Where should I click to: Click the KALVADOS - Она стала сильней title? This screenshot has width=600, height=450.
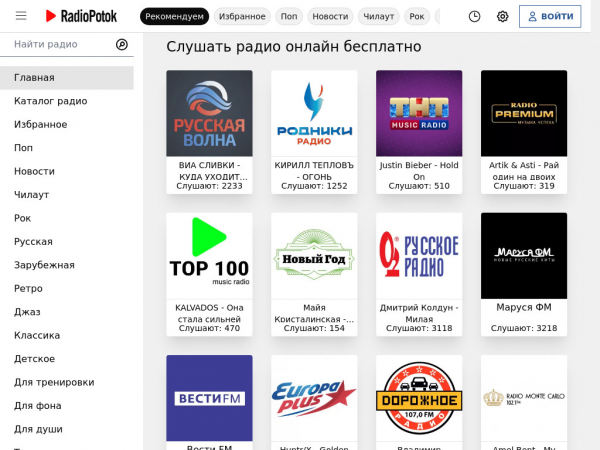click(209, 313)
